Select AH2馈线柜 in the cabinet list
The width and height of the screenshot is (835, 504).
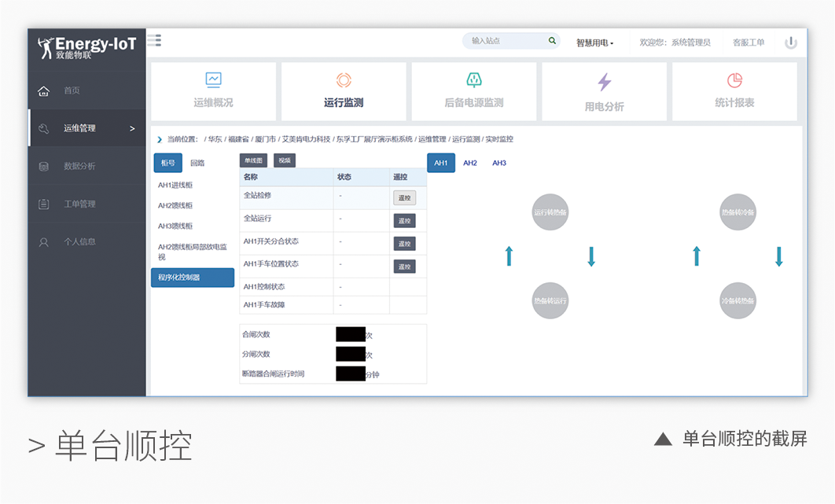pos(175,206)
